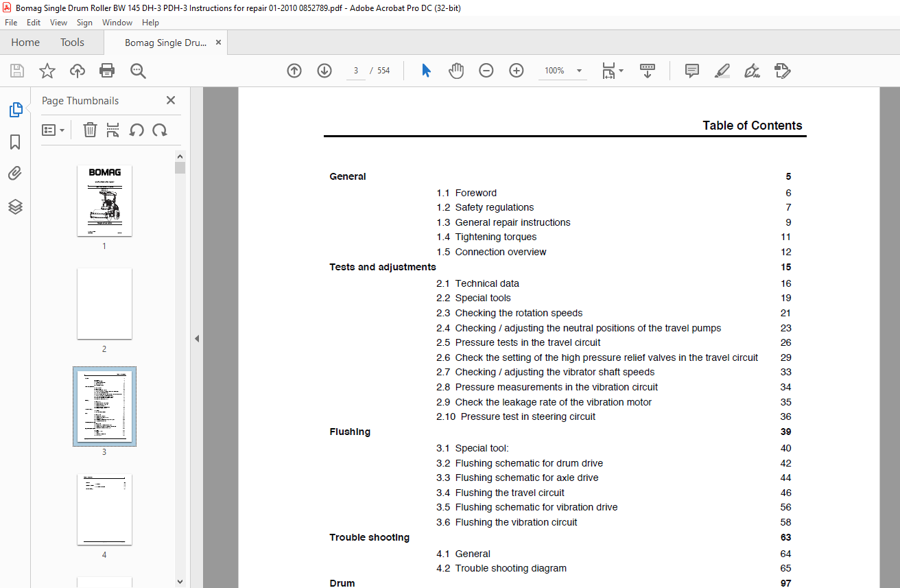
Task: Collapse the navigation pane arrow
Action: coord(196,338)
